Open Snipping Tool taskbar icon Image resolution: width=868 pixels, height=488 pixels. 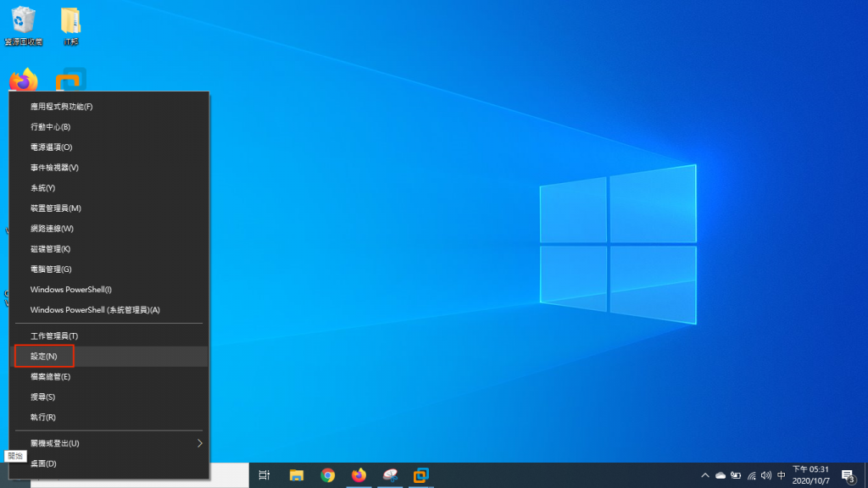390,475
